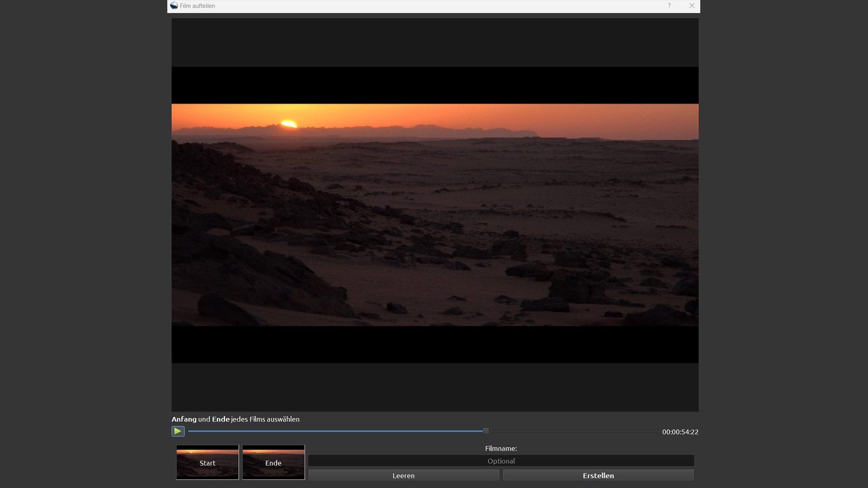Click the Leeren button
868x488 pixels.
[x=403, y=475]
